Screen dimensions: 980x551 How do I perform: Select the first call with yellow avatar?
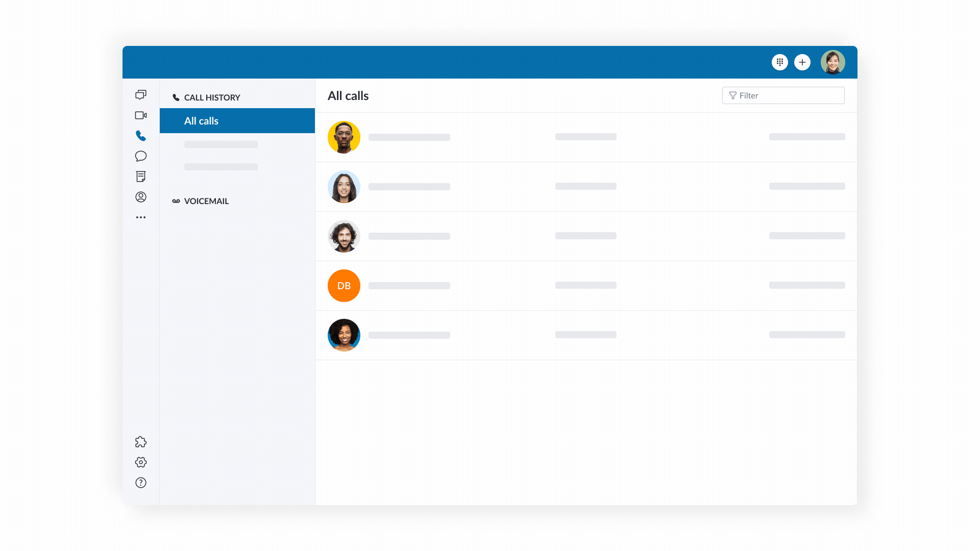pyautogui.click(x=586, y=137)
